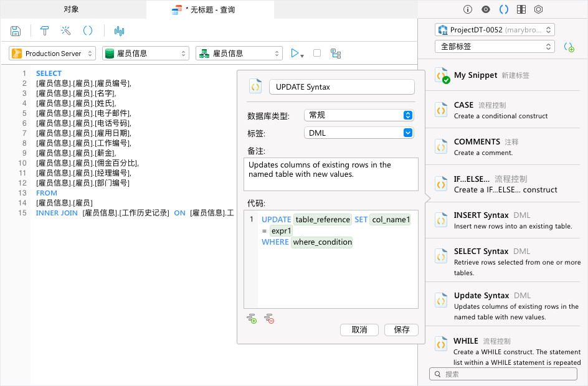
Task: Open the 数据库类型 常规 dropdown
Action: (x=359, y=115)
